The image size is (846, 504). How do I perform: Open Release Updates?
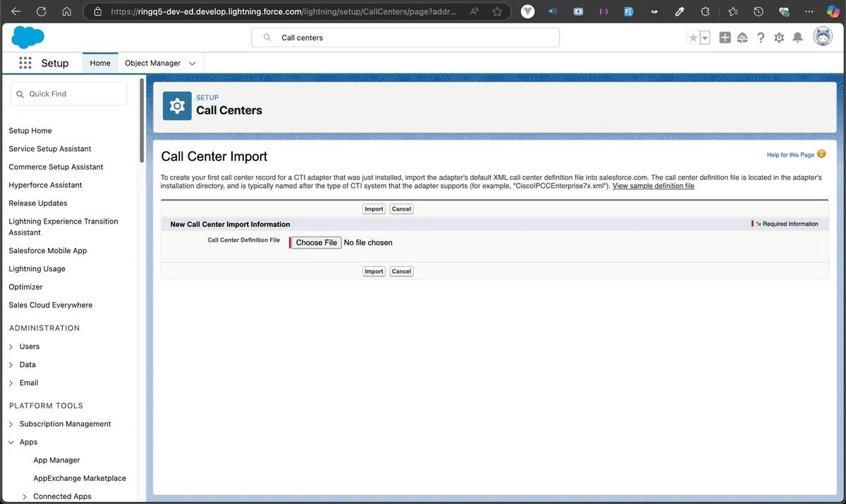38,203
